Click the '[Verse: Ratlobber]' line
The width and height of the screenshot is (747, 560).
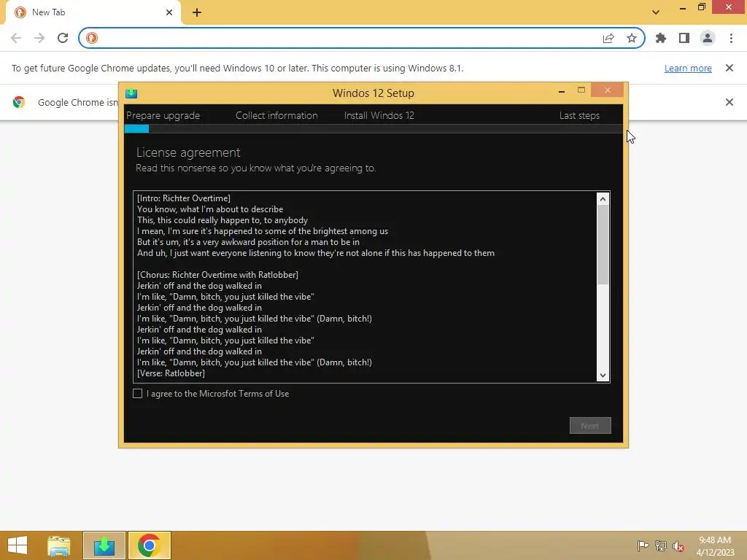tap(171, 373)
